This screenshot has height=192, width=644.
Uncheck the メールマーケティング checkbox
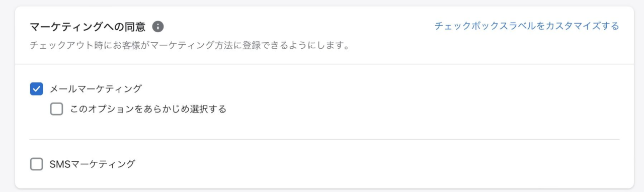click(36, 89)
